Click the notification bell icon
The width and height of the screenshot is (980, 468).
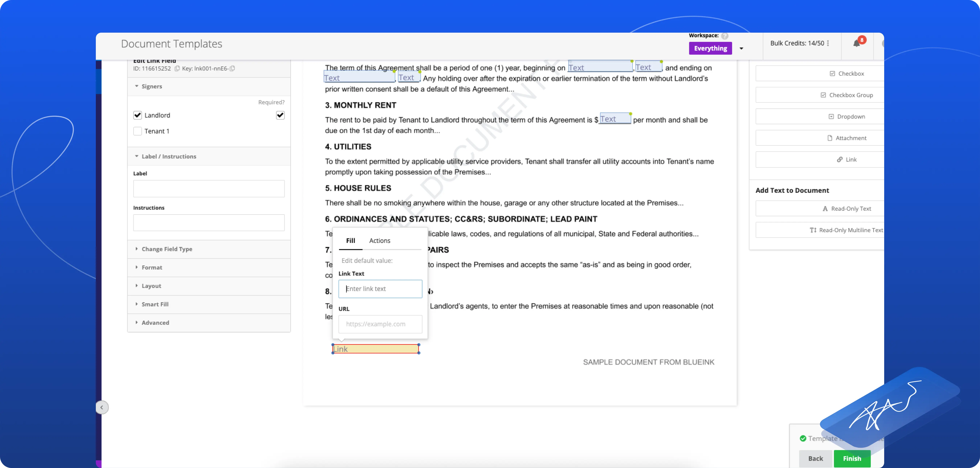[856, 43]
